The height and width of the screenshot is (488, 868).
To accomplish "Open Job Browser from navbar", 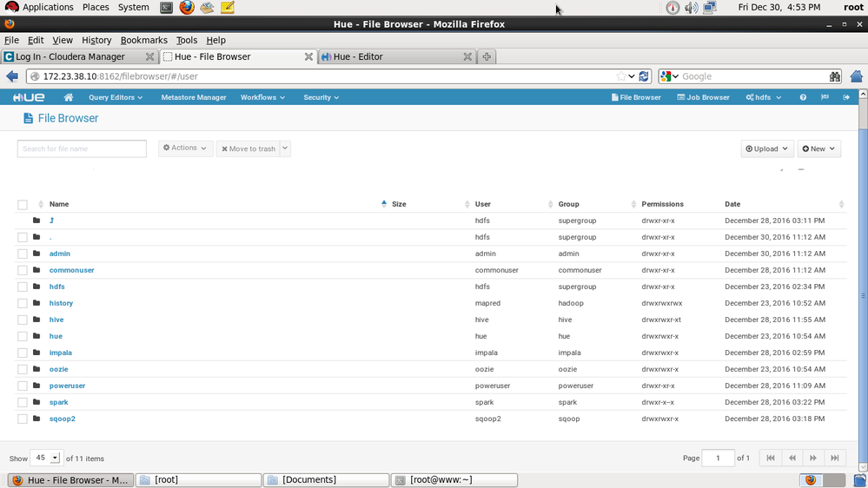I will click(x=704, y=97).
